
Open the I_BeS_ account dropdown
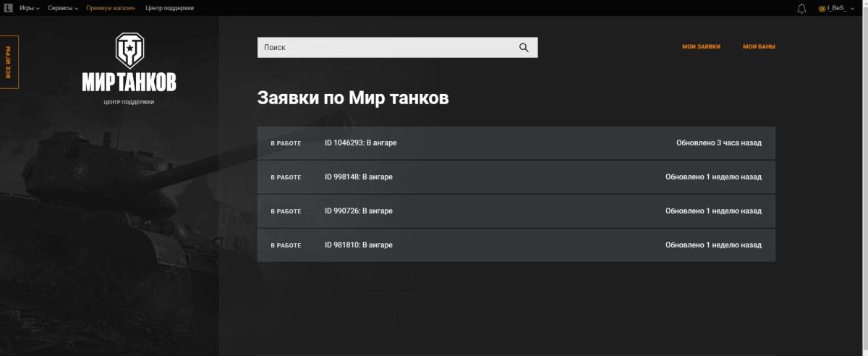coord(836,8)
